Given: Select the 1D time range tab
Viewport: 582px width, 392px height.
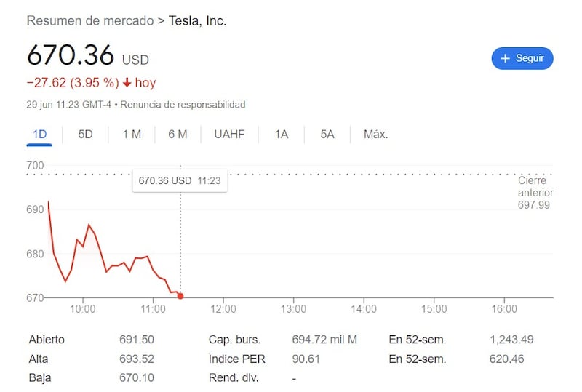Looking at the screenshot, I should coord(40,135).
